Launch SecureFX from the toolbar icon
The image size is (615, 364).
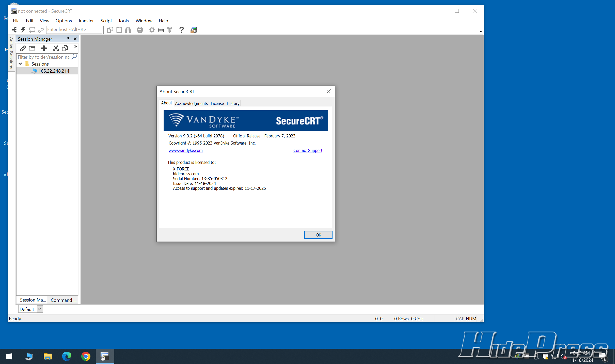coord(194,30)
